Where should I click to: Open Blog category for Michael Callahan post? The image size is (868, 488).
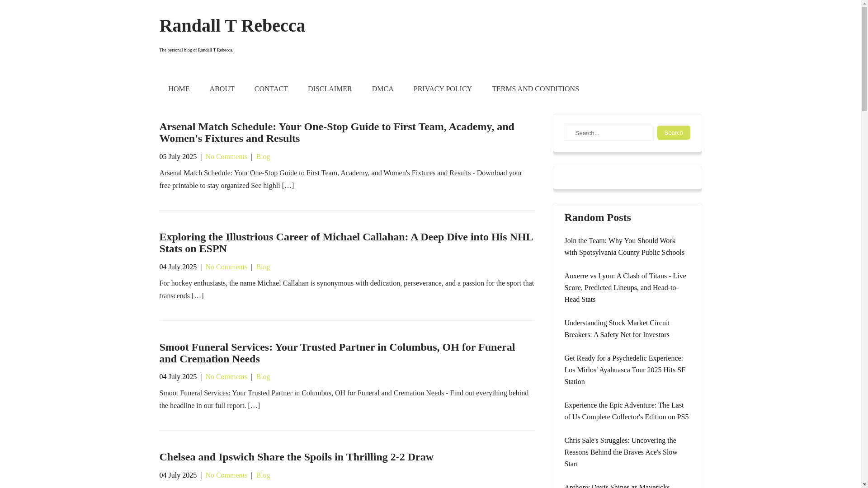tap(263, 267)
